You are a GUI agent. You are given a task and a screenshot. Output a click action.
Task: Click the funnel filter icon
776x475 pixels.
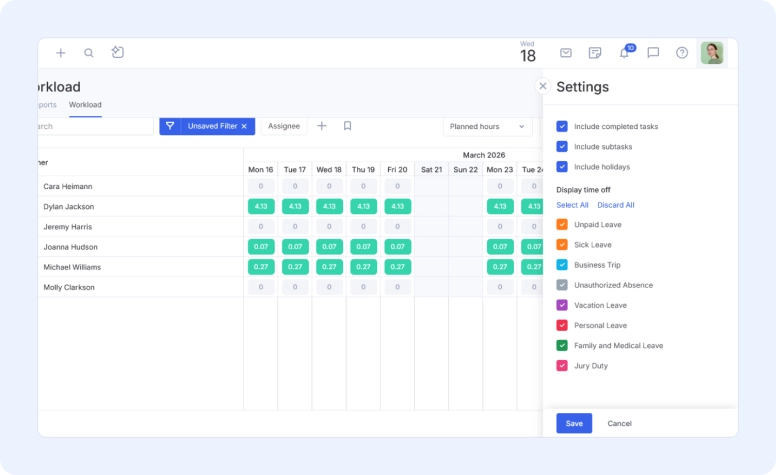(170, 126)
